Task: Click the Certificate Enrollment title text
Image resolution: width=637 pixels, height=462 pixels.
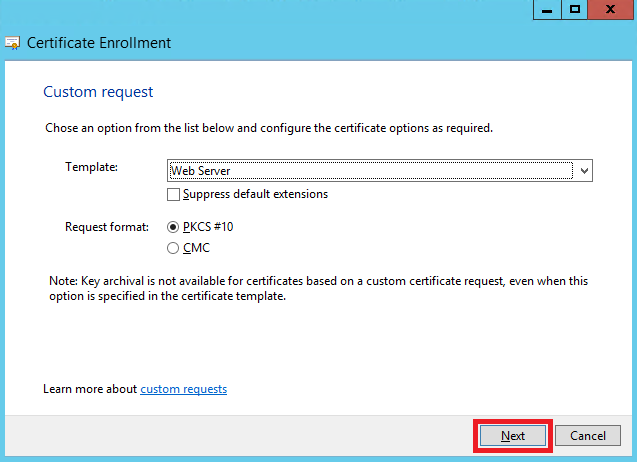Action: pyautogui.click(x=99, y=43)
